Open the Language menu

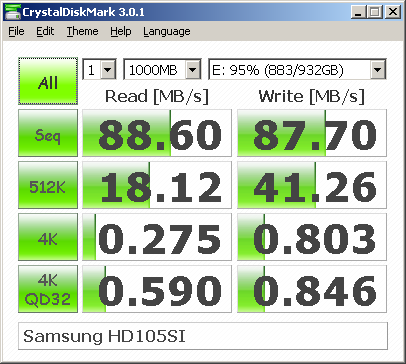pos(167,31)
